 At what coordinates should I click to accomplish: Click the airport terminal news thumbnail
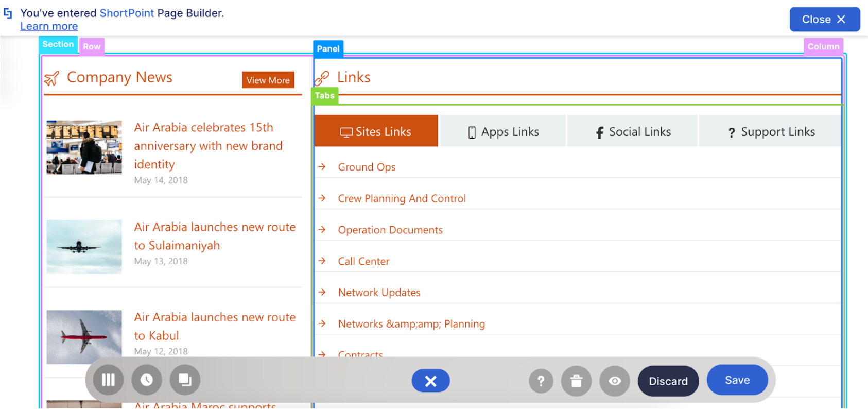[x=84, y=147]
